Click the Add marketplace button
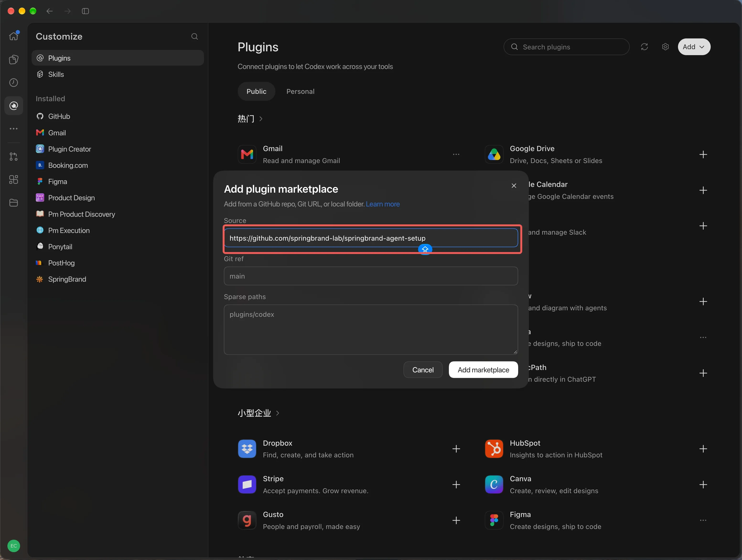742x560 pixels. click(x=483, y=370)
